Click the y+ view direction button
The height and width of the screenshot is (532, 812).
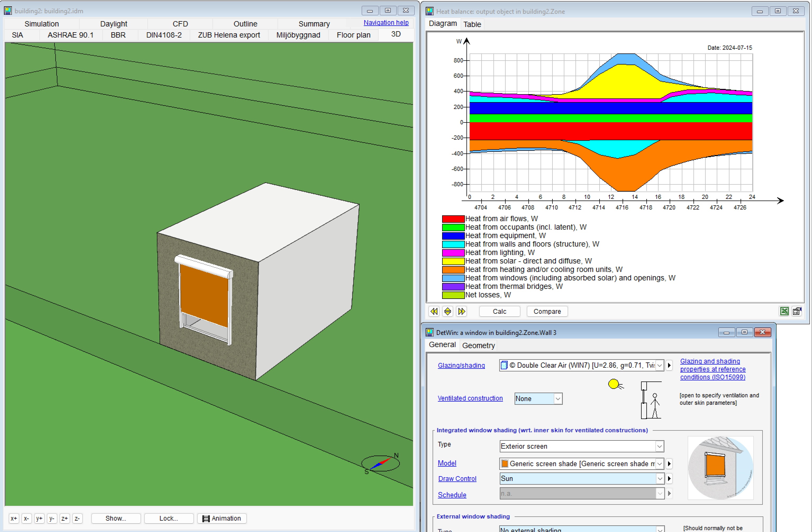(39, 518)
